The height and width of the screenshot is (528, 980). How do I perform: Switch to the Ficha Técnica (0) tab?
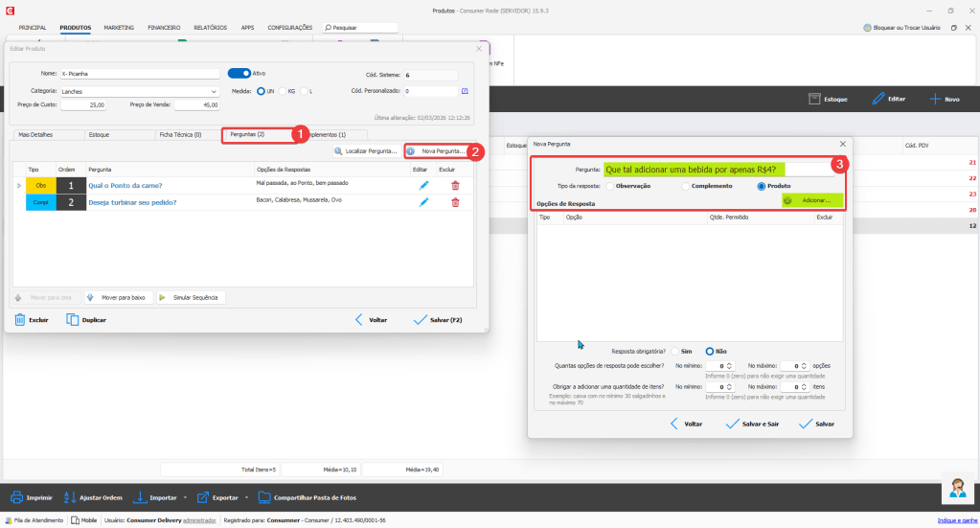coord(181,134)
